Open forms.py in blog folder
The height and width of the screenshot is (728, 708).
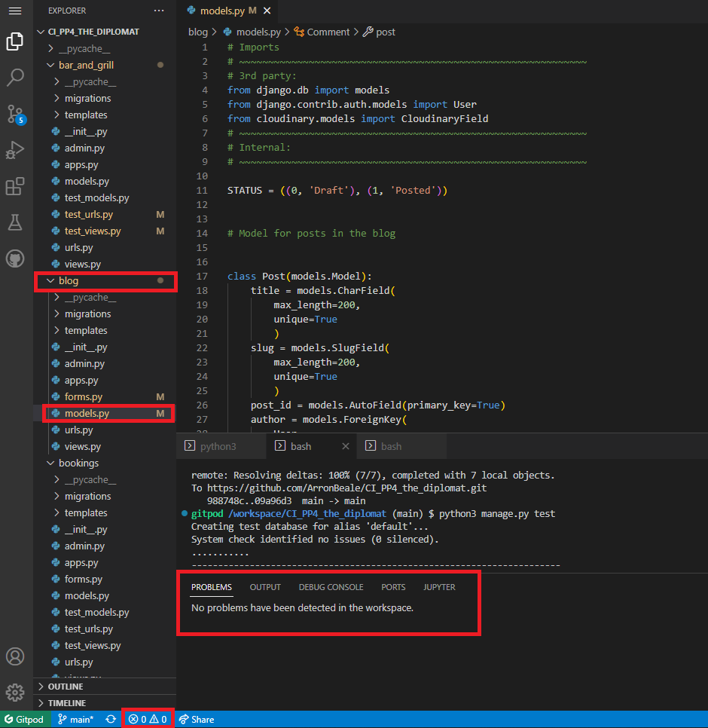tap(105, 396)
